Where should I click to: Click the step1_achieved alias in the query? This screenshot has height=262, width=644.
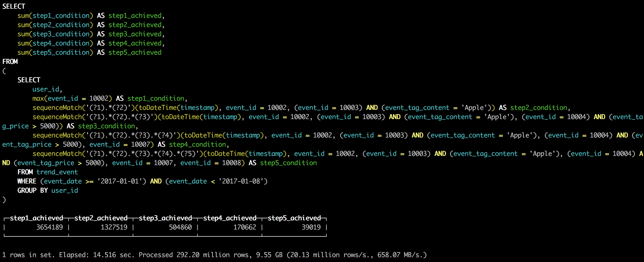[135, 16]
